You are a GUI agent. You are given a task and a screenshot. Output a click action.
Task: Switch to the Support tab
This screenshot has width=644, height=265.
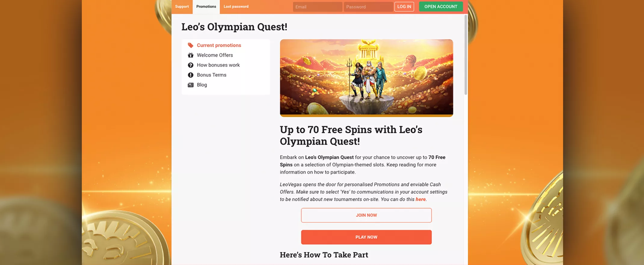click(x=182, y=7)
